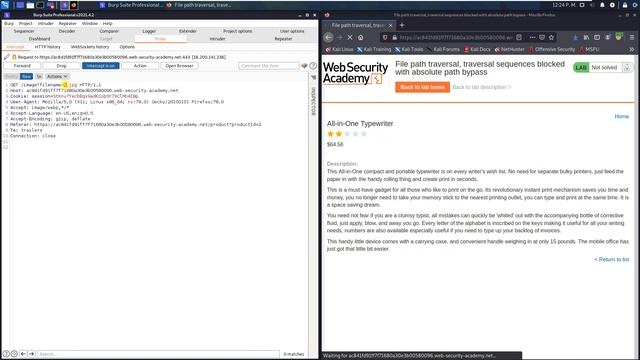Click the Home link on the product page
The height and width of the screenshot is (360, 640).
tap(622, 116)
